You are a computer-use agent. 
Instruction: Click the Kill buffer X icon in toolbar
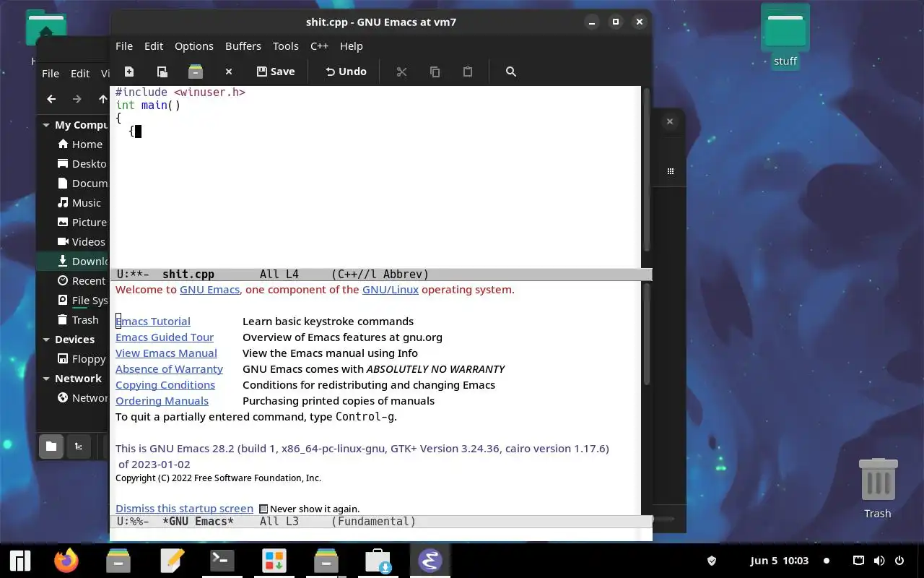228,72
